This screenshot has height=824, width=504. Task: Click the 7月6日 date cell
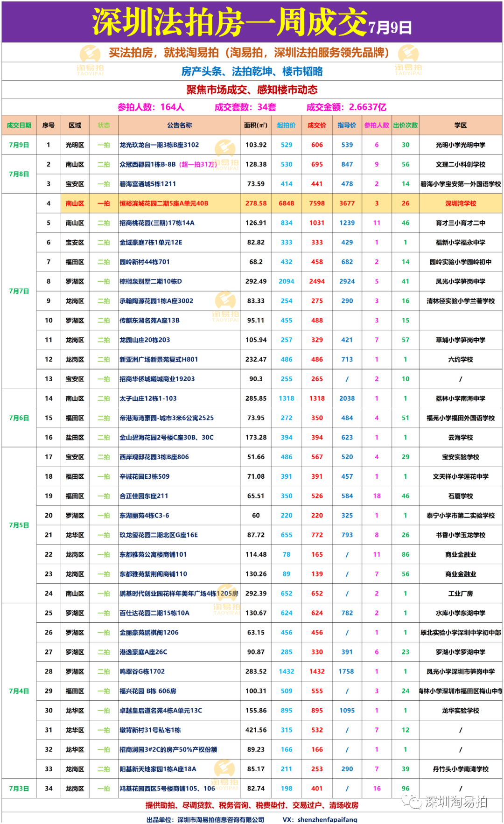[19, 418]
